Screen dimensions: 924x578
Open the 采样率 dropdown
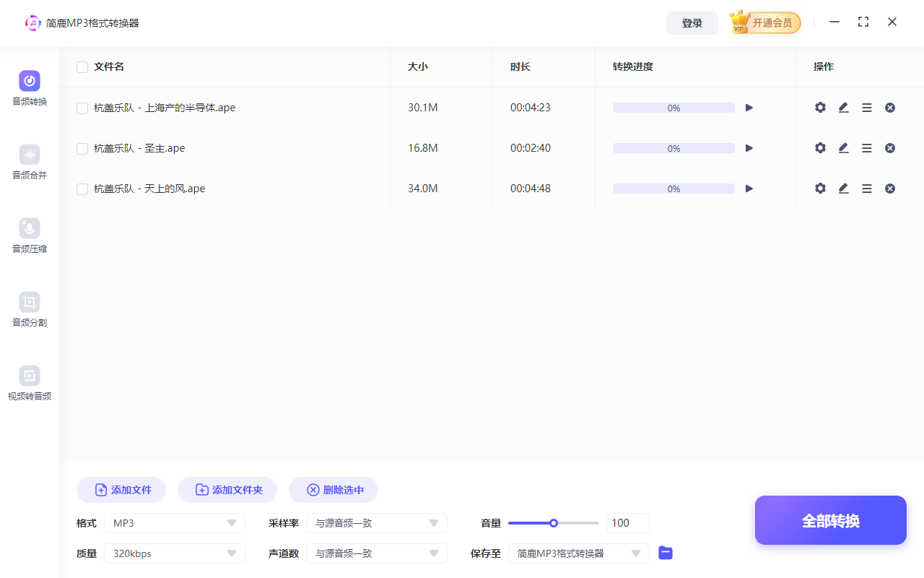[x=377, y=522]
